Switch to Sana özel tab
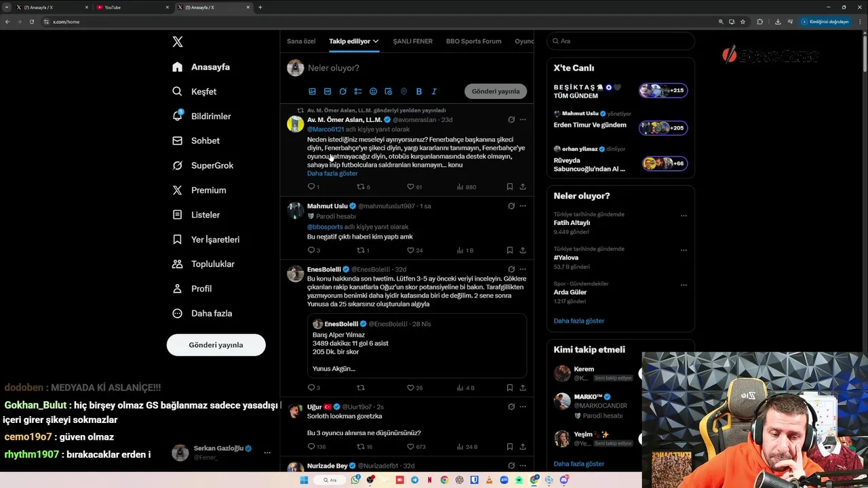This screenshot has height=488, width=868. 301,41
